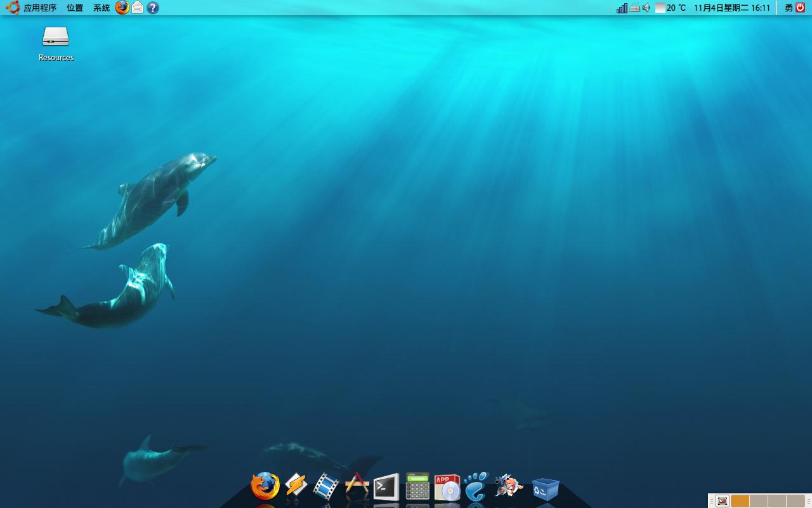Open the help question-mark icon
The height and width of the screenshot is (508, 812).
pyautogui.click(x=153, y=8)
